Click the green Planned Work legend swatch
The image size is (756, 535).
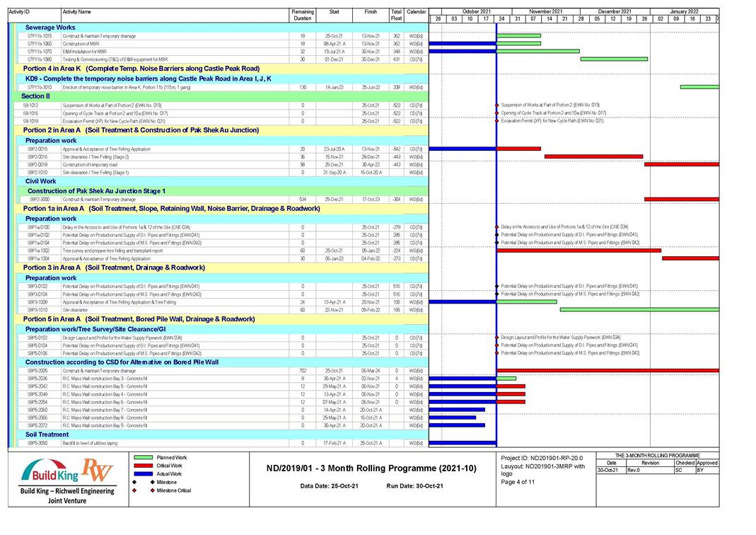[x=143, y=457]
